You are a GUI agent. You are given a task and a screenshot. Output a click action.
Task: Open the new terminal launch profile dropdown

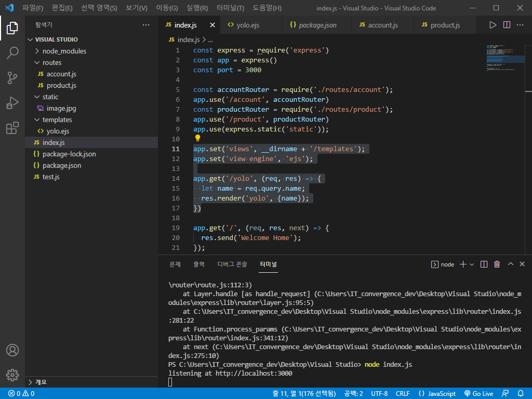coord(472,264)
